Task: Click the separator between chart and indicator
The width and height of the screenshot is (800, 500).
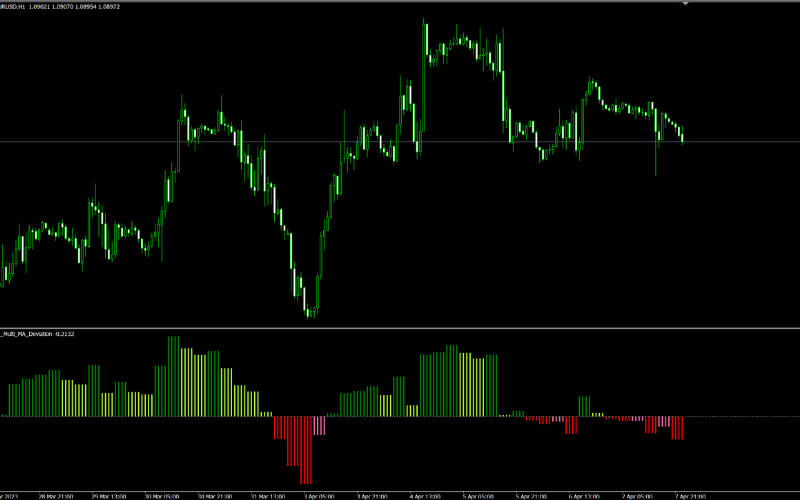Action: pos(400,328)
